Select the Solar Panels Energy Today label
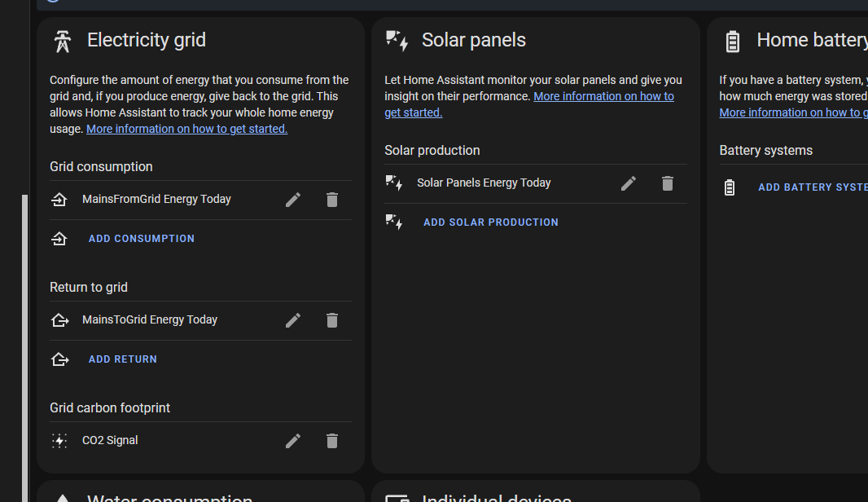868x502 pixels. [x=484, y=183]
